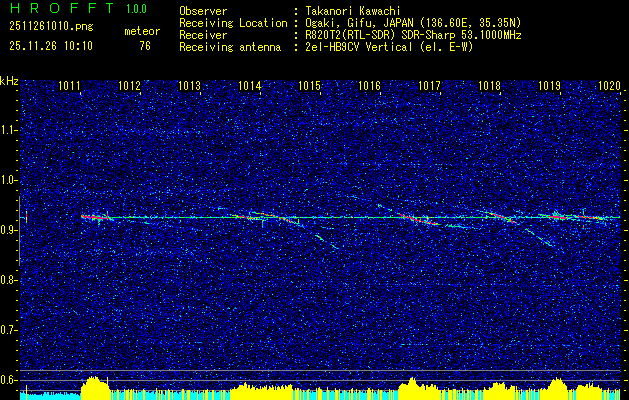
Task: Click the 1012 time marker
Action: pos(130,86)
